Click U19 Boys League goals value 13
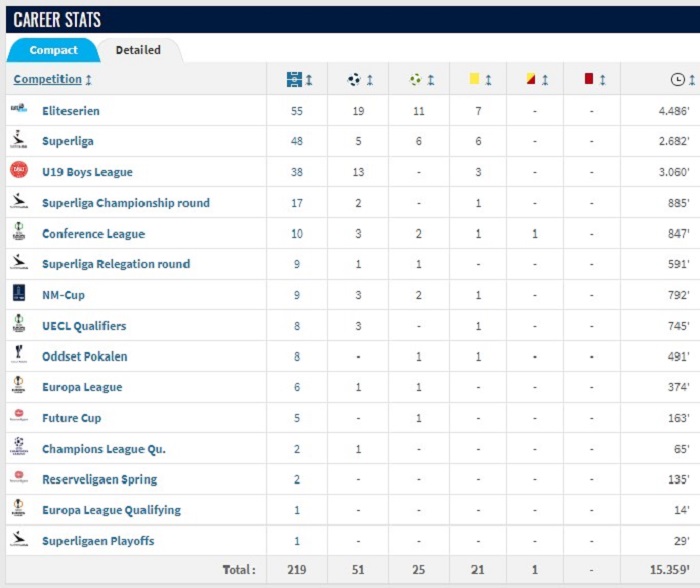This screenshot has height=588, width=700. click(358, 172)
